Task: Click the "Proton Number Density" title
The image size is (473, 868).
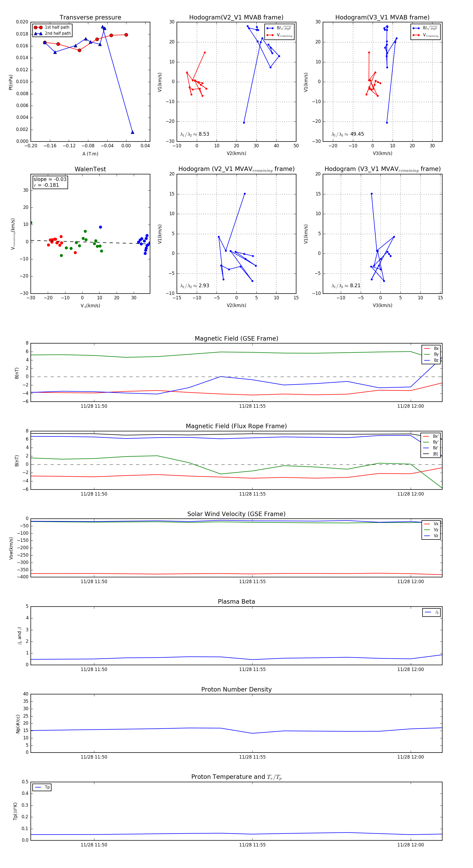Action: [236, 689]
